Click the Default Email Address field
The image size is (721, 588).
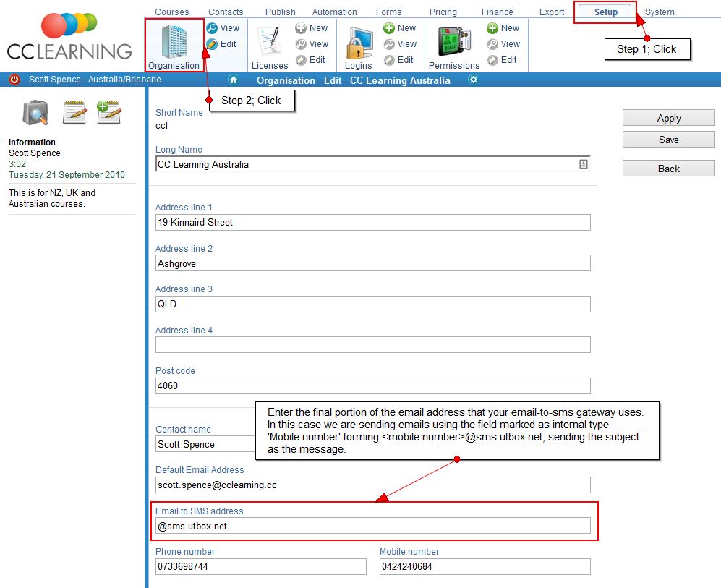[373, 485]
